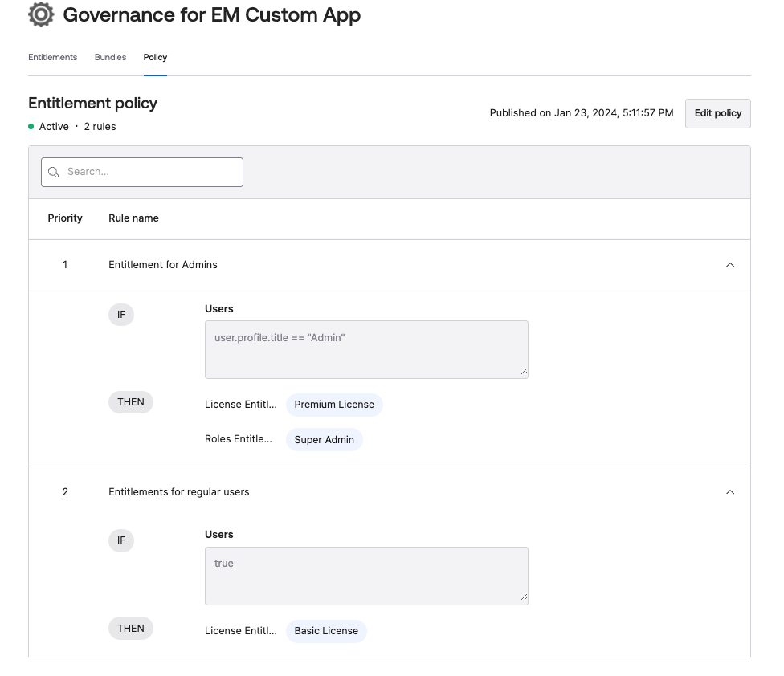Click the resize handle of the Users condition box

(525, 371)
